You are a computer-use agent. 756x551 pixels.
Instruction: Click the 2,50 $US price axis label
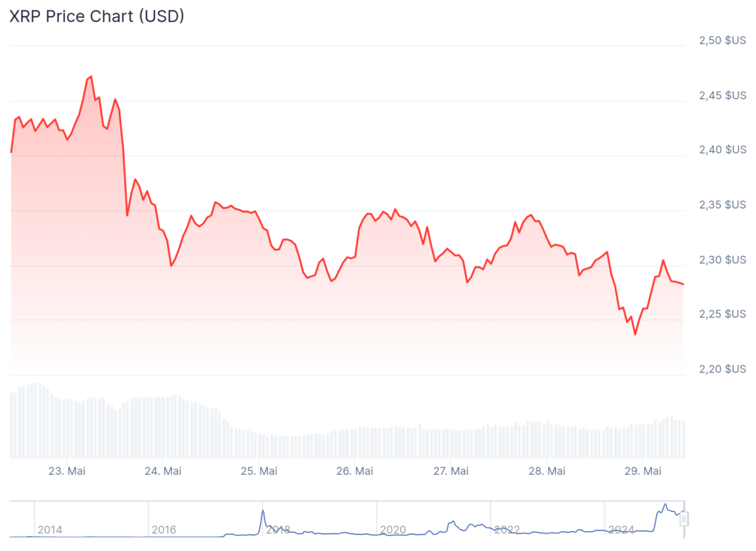722,41
